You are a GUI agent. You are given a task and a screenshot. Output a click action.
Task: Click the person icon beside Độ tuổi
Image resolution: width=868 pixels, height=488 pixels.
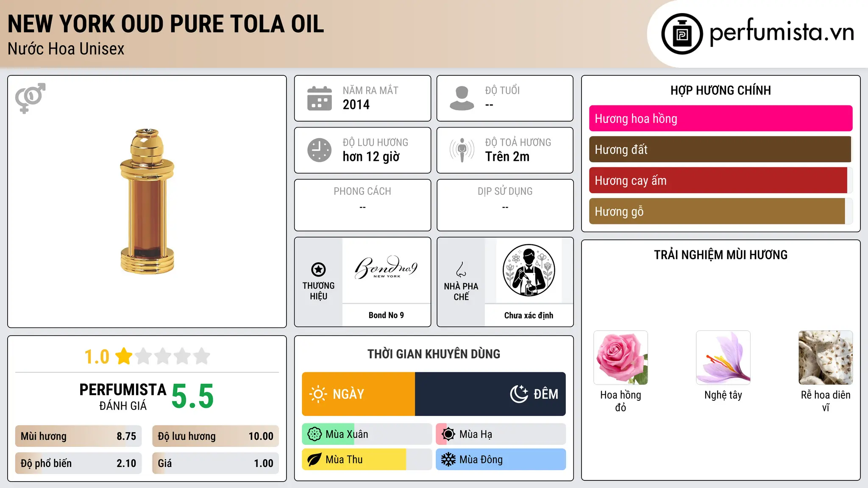coord(462,98)
